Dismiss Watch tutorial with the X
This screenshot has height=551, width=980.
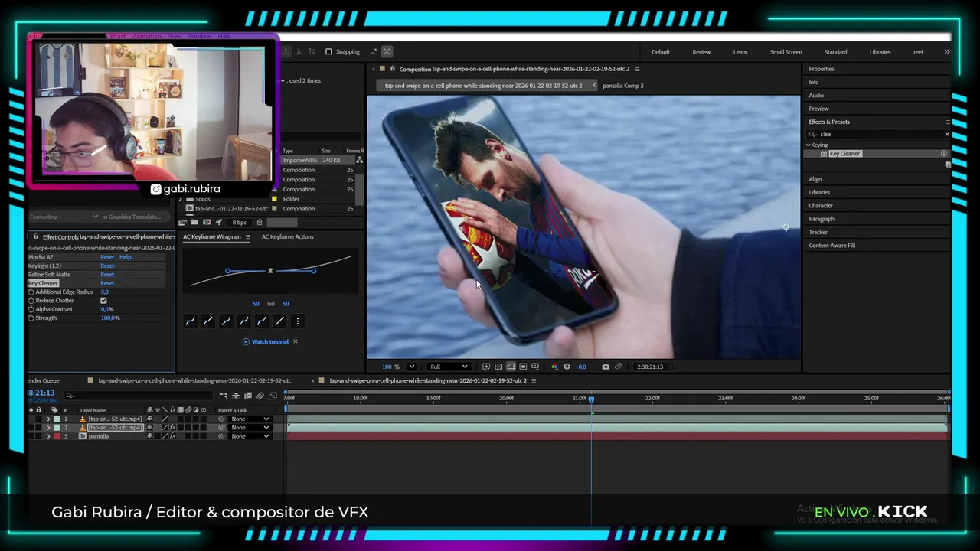(296, 342)
